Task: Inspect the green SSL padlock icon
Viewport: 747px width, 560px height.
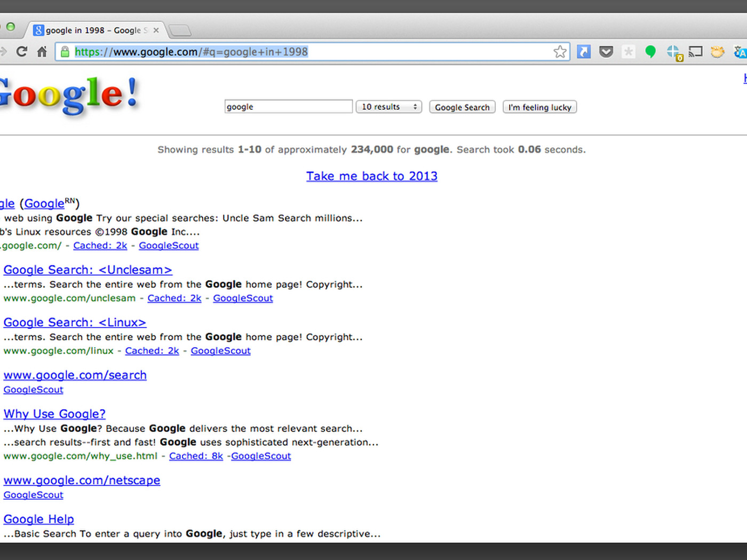Action: (x=65, y=52)
